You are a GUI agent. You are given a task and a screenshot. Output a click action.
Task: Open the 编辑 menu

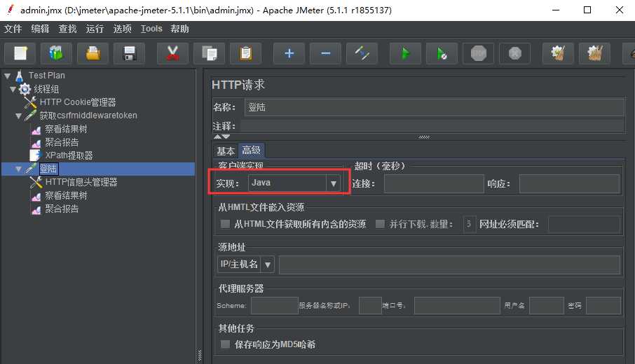pyautogui.click(x=40, y=29)
